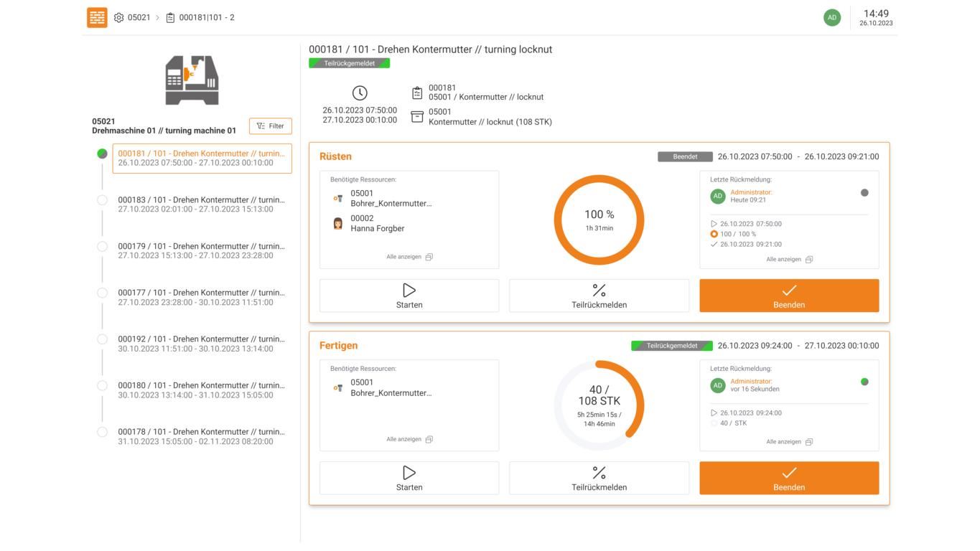
Task: Open the AD user avatar menu
Action: tap(831, 17)
